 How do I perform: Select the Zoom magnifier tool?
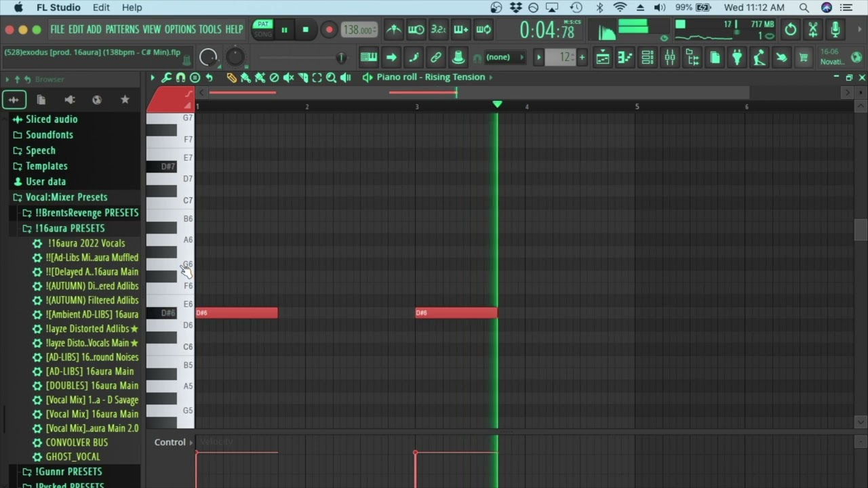pyautogui.click(x=331, y=77)
